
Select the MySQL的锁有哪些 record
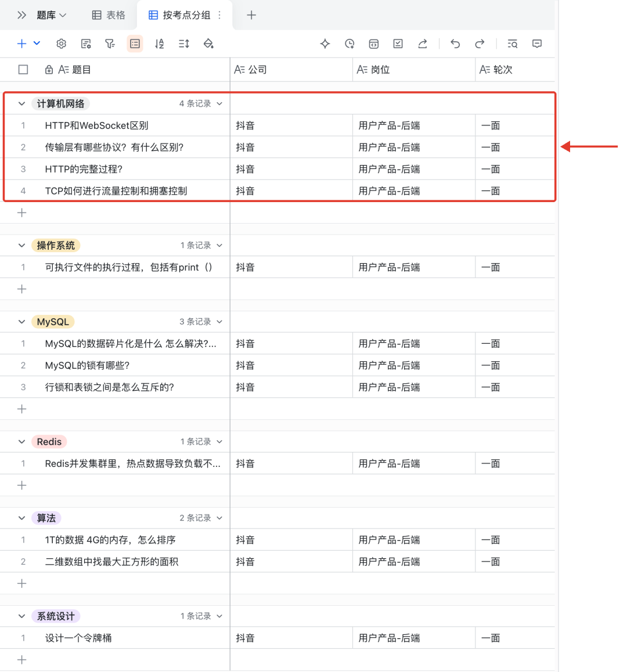tap(87, 365)
